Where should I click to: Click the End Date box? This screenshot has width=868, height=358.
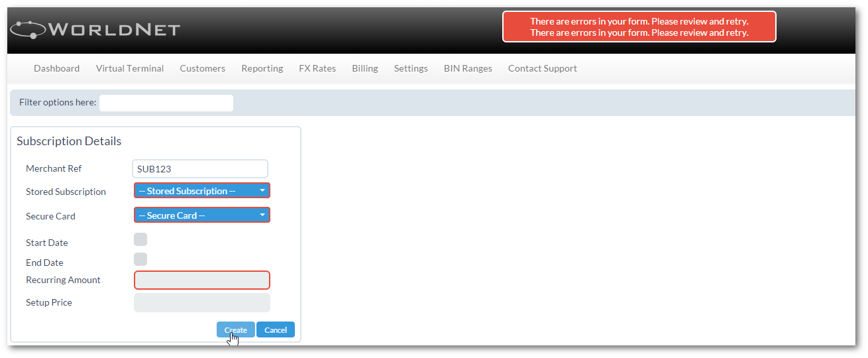point(140,259)
